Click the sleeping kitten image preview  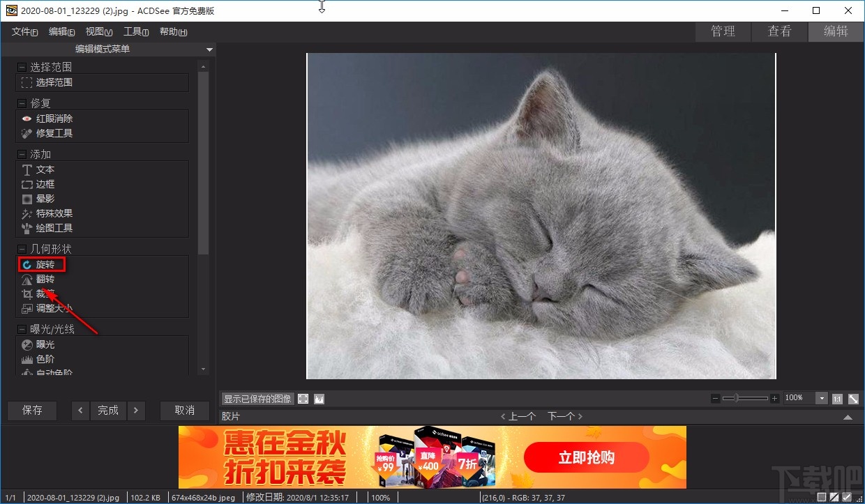click(x=541, y=216)
